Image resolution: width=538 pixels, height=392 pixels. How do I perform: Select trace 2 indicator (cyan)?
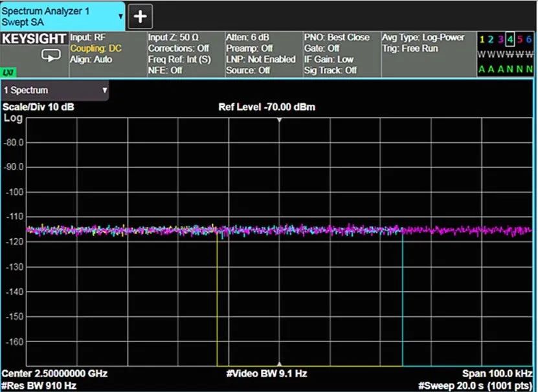492,40
